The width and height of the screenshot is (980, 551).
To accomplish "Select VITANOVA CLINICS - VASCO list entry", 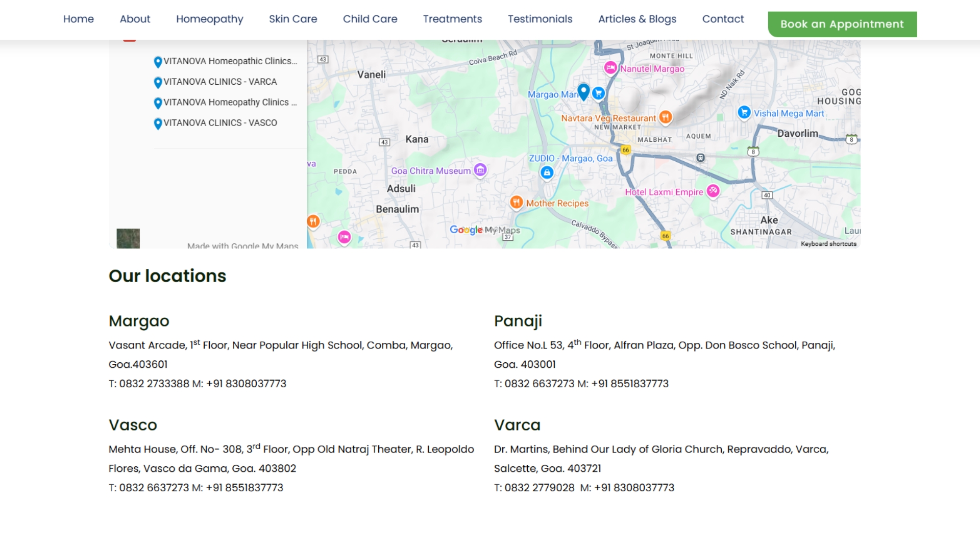I will [x=220, y=122].
